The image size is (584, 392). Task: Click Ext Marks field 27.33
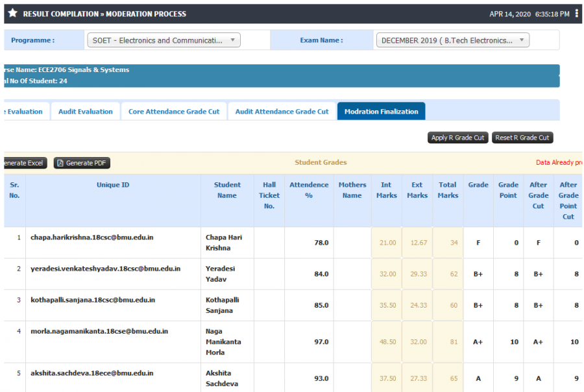pos(417,378)
